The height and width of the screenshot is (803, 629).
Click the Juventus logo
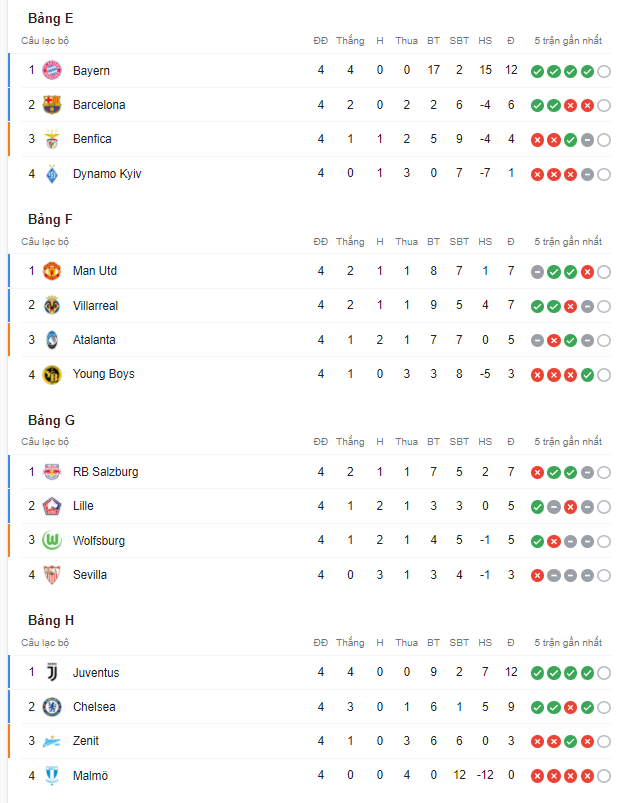pos(52,672)
